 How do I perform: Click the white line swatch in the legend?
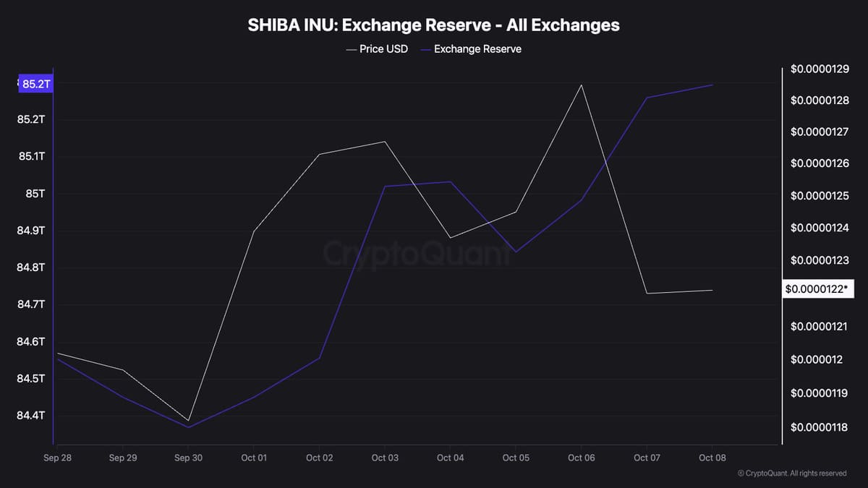point(351,49)
